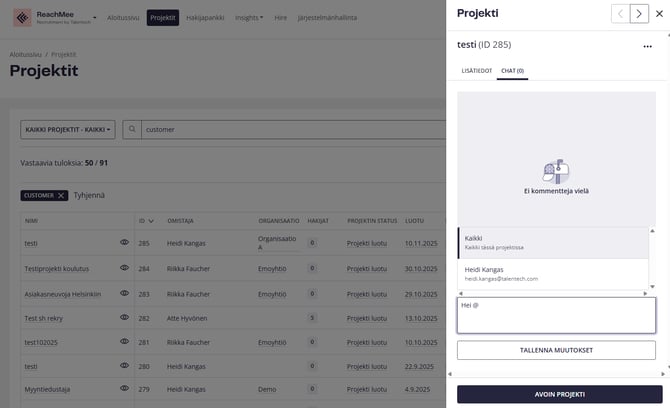Switch to the Lisätiedot tab
Image resolution: width=670 pixels, height=408 pixels.
(x=475, y=71)
